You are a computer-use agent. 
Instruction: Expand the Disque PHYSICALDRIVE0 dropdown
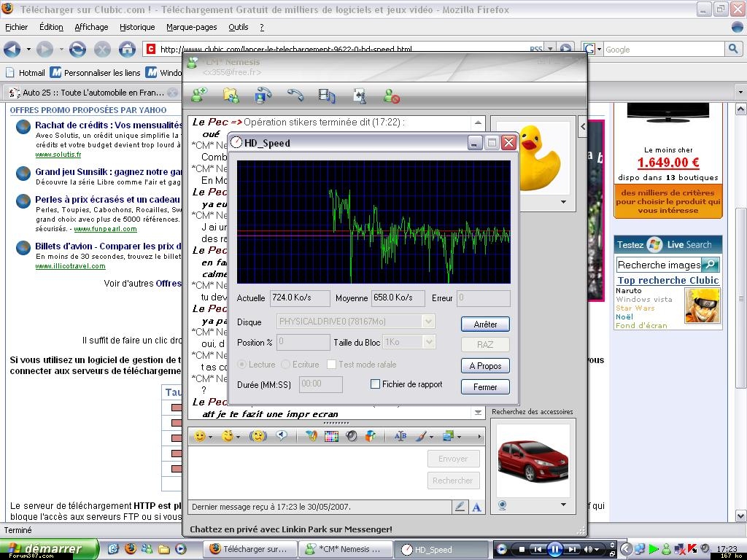coord(428,322)
